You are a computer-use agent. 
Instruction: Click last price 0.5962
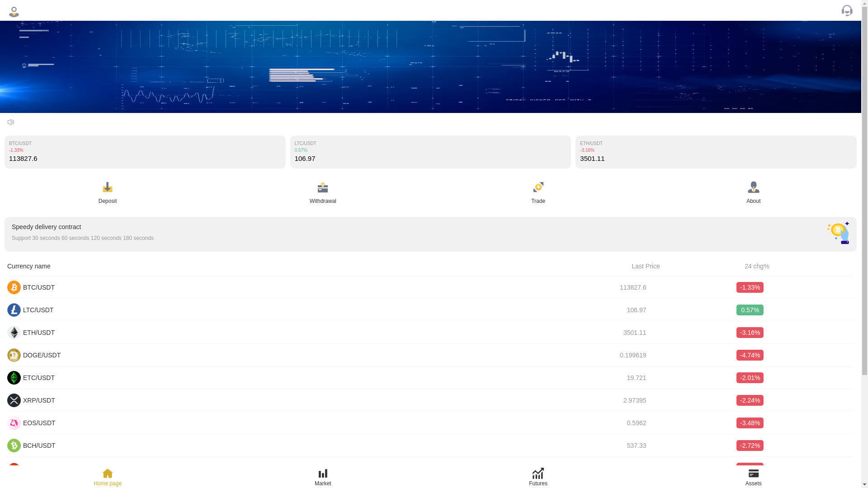click(637, 423)
